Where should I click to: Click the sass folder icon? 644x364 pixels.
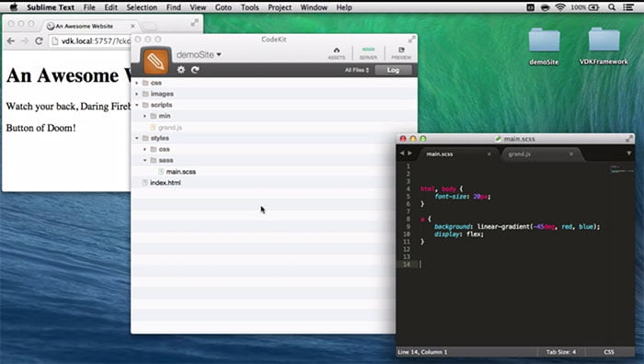[x=154, y=161]
